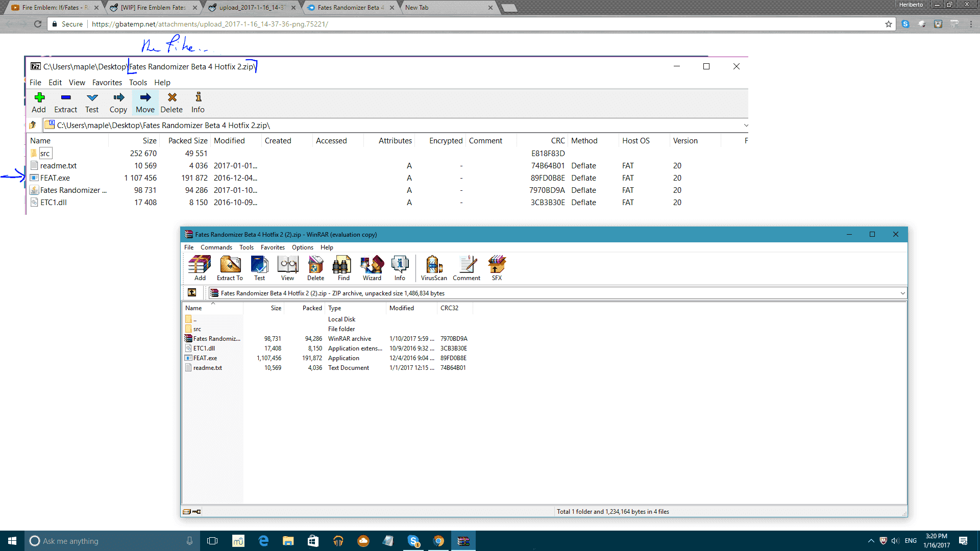Screen dimensions: 980x551
Task: Click the WinRAR SFX icon
Action: pyautogui.click(x=497, y=268)
